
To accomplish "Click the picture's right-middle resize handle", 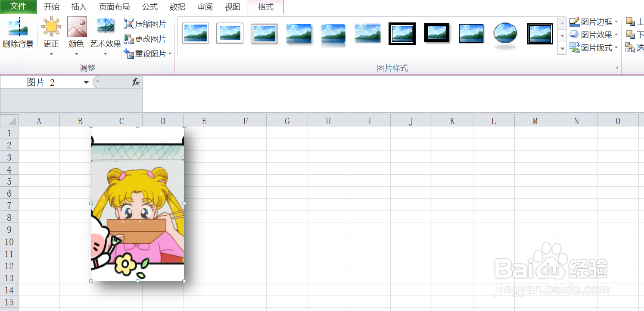I will click(x=184, y=203).
